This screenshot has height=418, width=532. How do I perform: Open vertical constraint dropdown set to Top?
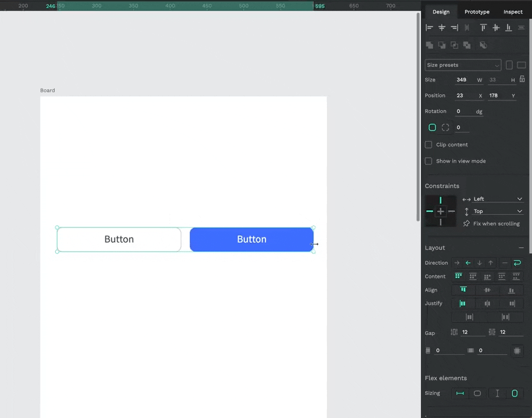[498, 211]
